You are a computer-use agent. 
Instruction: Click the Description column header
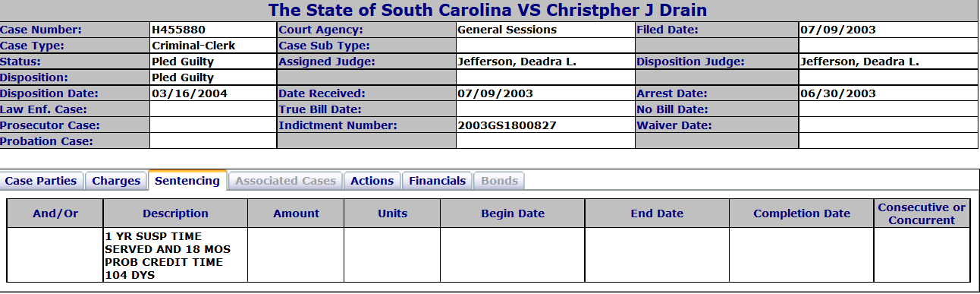coord(175,213)
